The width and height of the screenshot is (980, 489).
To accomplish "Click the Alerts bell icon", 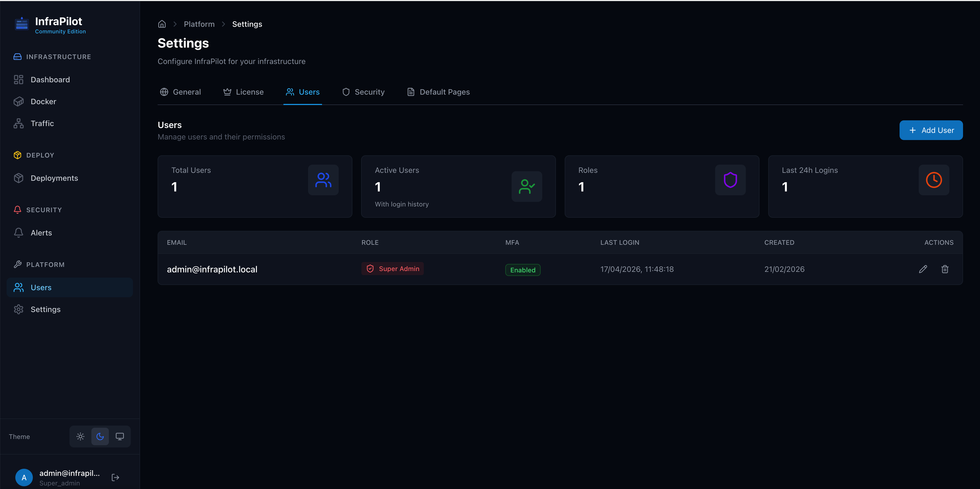I will pos(18,233).
